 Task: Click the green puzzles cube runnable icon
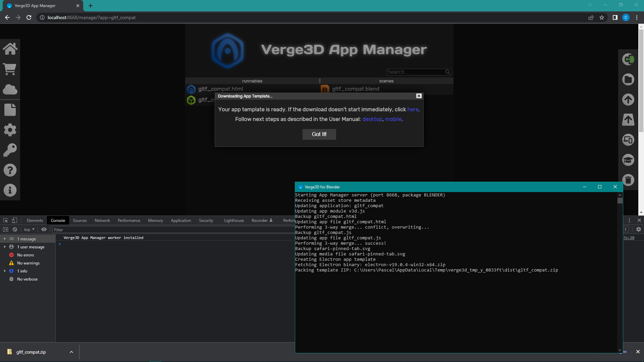(x=191, y=100)
